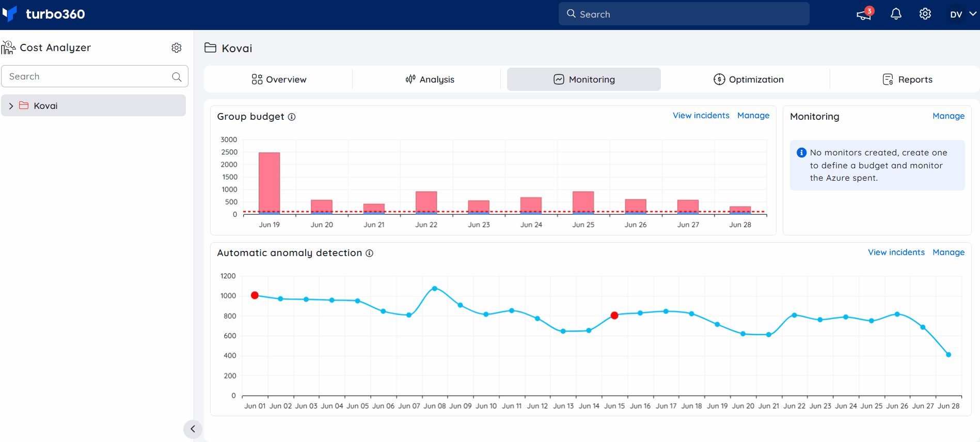View incidents for anomaly detection
This screenshot has width=980, height=442.
896,252
